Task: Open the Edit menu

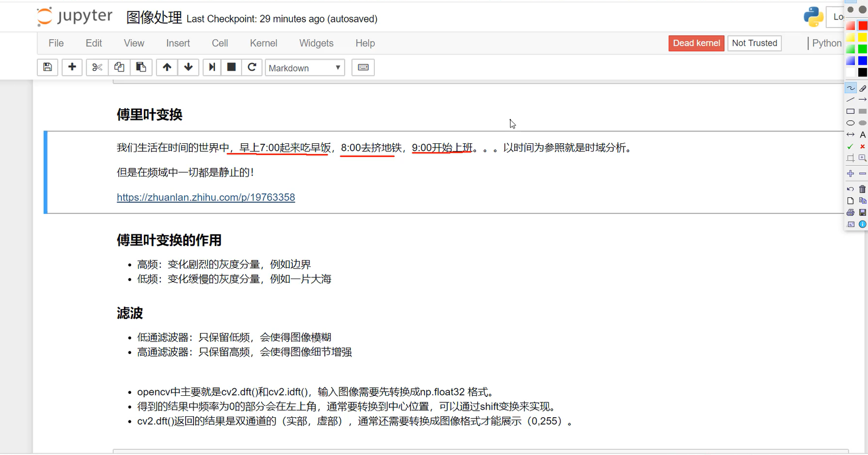Action: pyautogui.click(x=94, y=43)
